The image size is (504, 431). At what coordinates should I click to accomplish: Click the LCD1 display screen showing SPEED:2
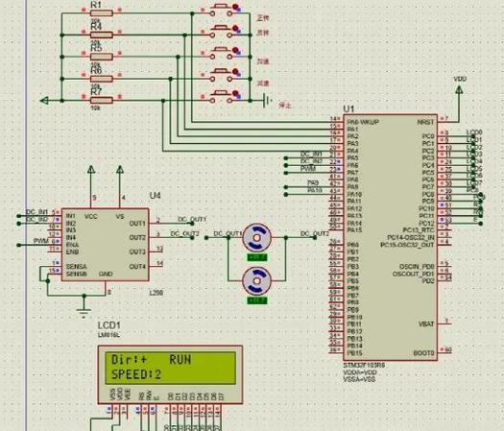tap(170, 368)
